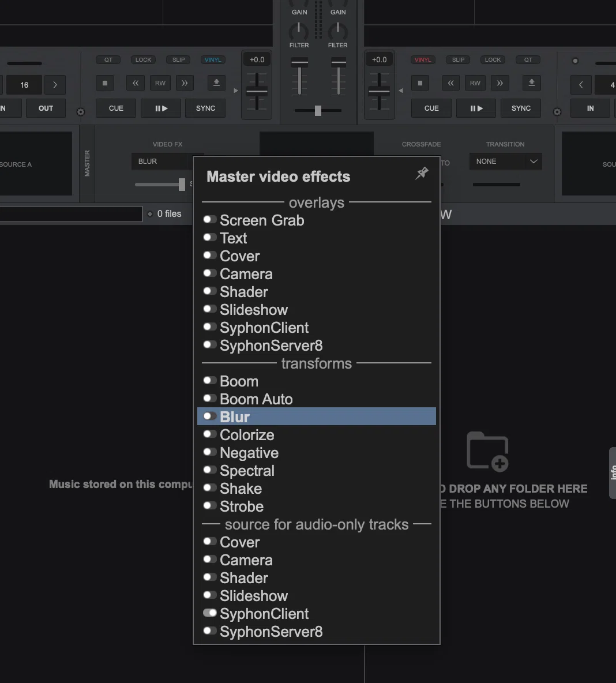Enable the Colorize transform toggle

(210, 434)
